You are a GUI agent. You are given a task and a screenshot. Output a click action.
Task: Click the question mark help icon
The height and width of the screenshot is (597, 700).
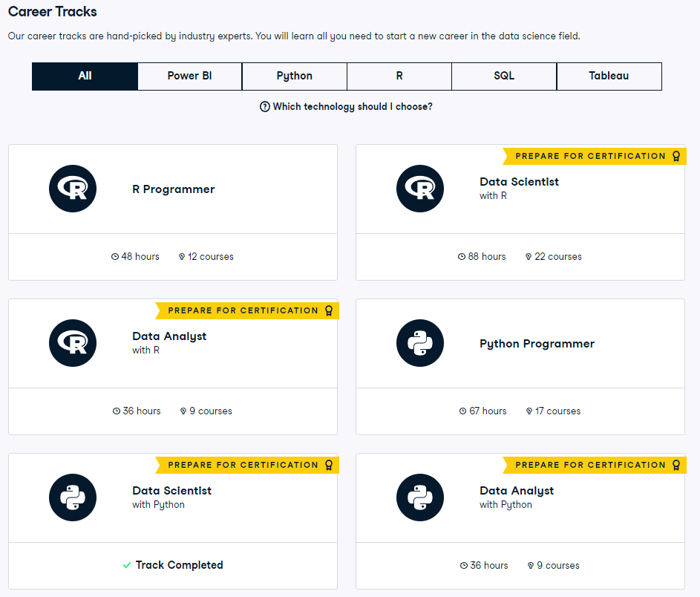265,107
